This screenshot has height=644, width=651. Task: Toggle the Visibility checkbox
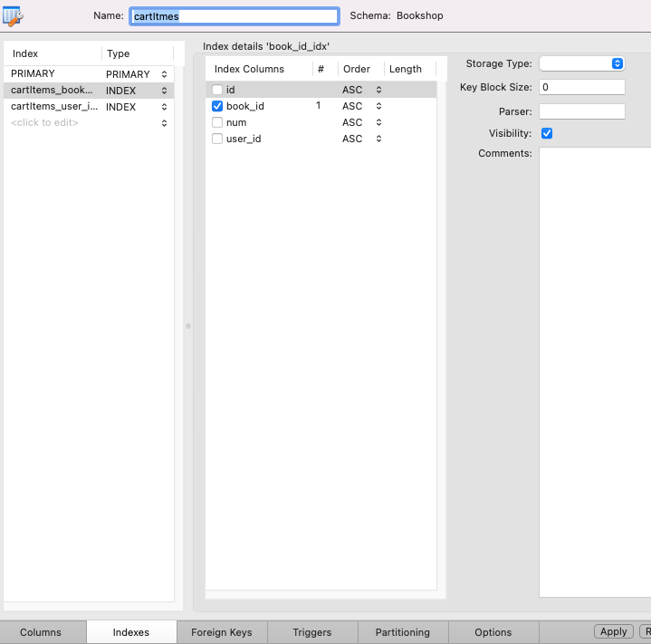(547, 133)
